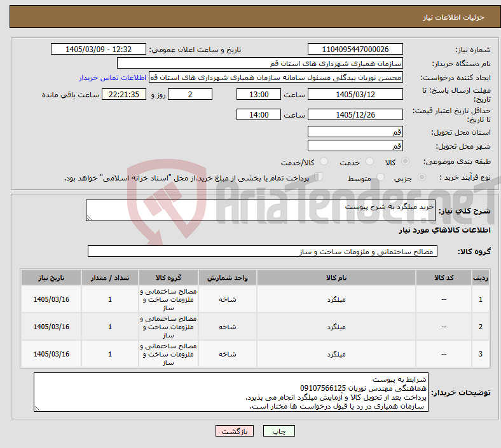Click the general description text area

click(x=261, y=210)
